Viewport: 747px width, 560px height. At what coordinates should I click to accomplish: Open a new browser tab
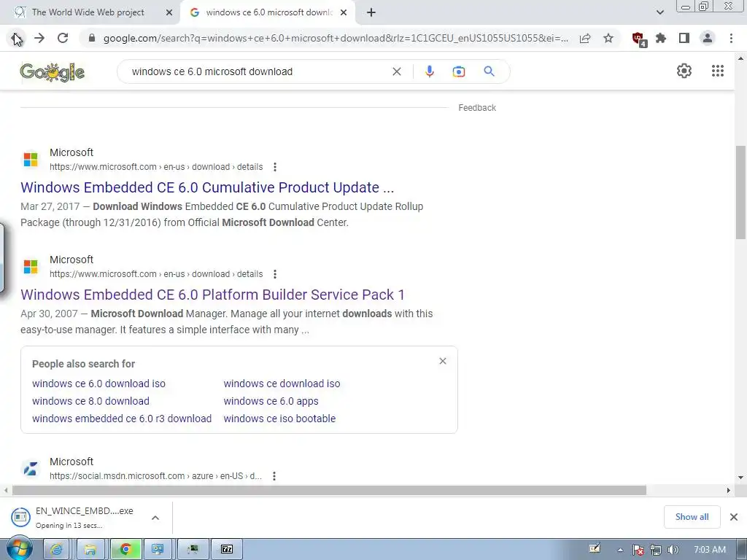click(x=371, y=12)
